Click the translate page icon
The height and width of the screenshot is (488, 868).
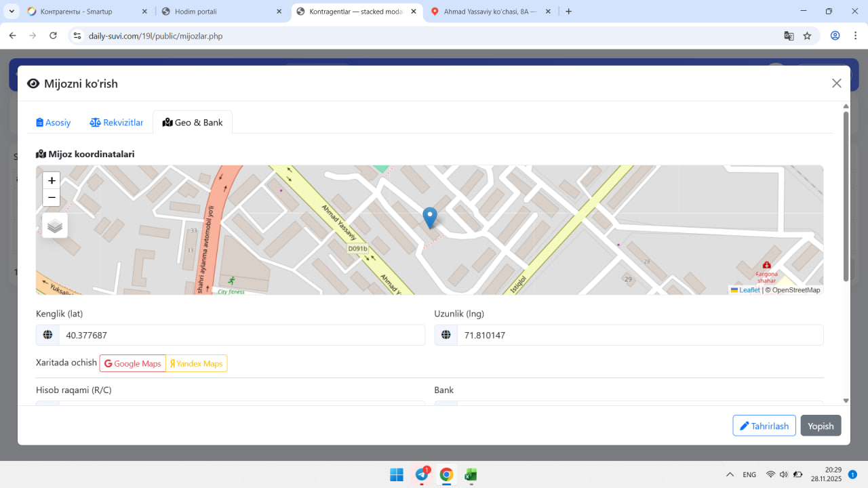[789, 36]
